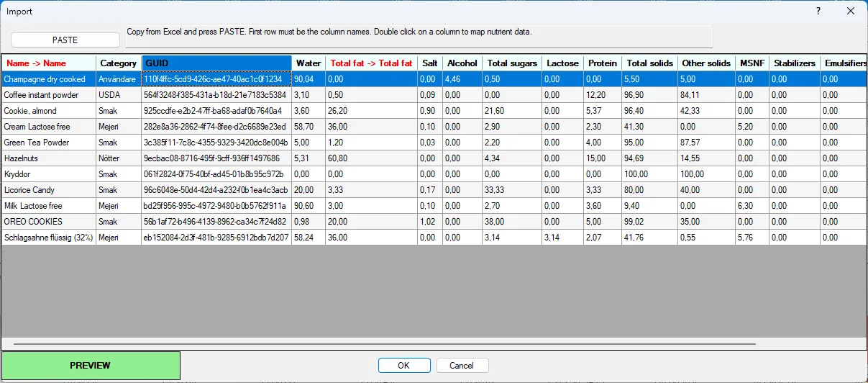Click GUID starting eb152084 in Schlagsahne row
Viewport: 868px width, 383px height.
216,238
